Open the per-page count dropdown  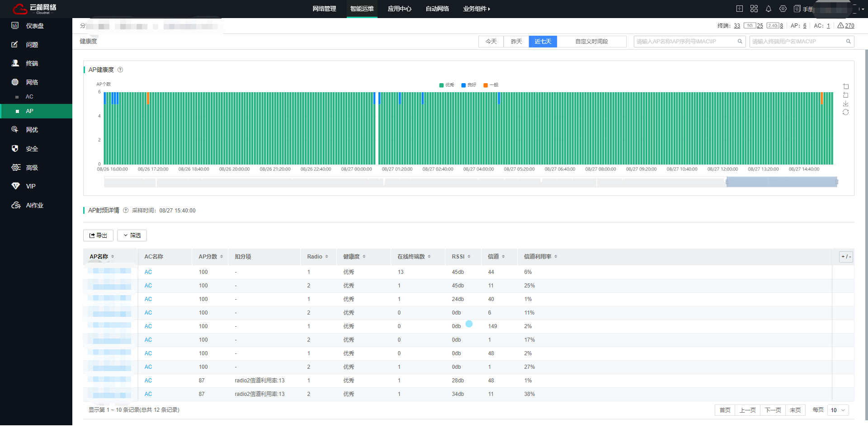838,410
